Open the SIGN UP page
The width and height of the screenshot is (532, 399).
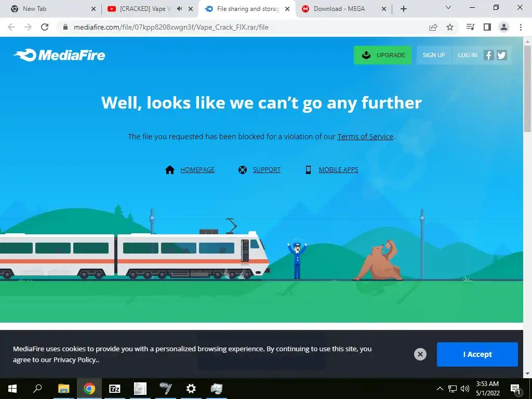pos(434,55)
